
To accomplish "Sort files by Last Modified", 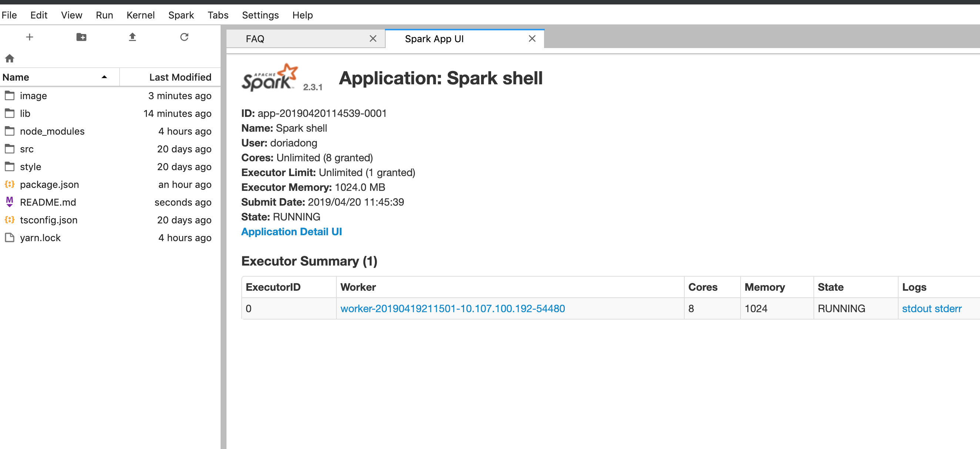I will pyautogui.click(x=180, y=77).
